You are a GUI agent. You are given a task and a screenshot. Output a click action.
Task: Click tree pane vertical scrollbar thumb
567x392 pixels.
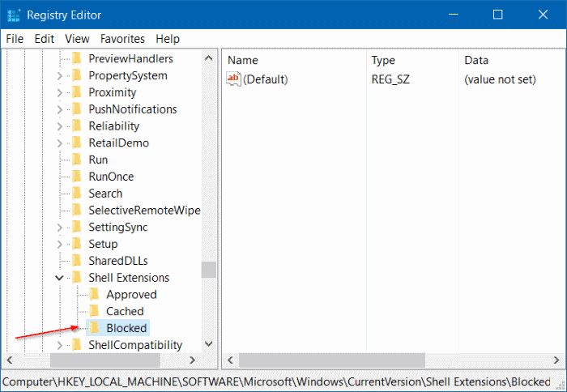[209, 270]
